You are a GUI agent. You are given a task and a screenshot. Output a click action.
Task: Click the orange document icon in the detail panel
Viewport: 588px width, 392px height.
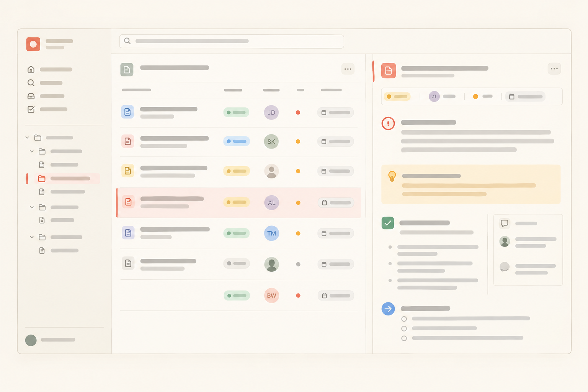(x=389, y=70)
